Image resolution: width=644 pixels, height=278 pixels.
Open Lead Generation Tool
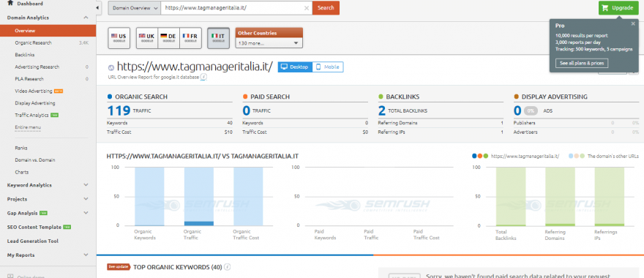point(33,241)
